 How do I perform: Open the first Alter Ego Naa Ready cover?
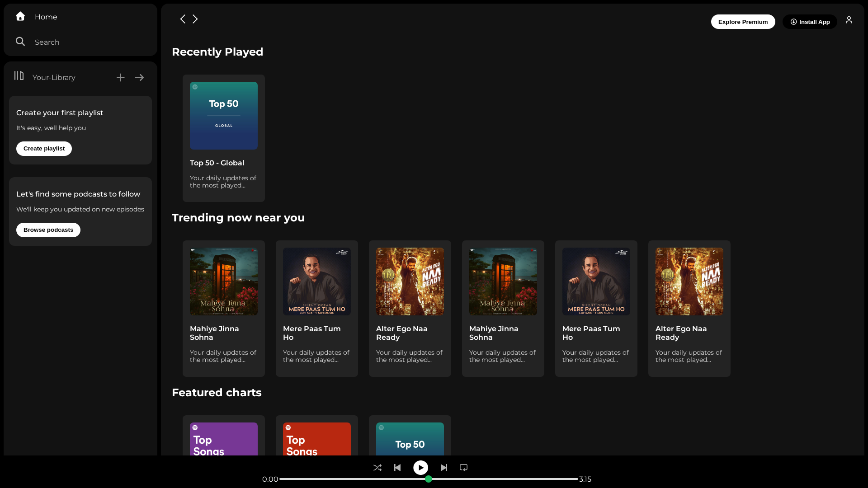[x=410, y=282]
